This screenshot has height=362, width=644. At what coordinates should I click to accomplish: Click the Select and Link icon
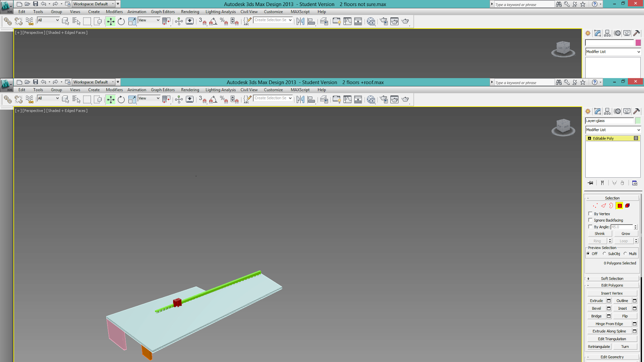[x=7, y=99]
